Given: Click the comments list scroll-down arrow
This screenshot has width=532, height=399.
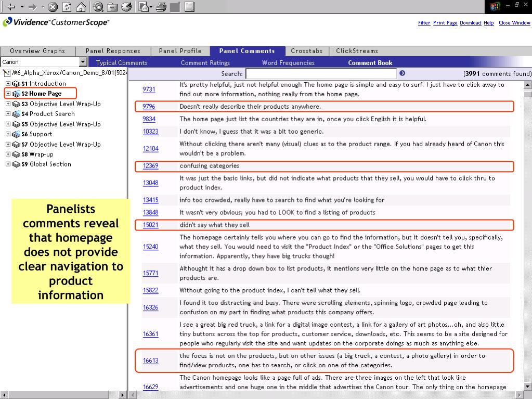Looking at the screenshot, I should click(528, 386).
